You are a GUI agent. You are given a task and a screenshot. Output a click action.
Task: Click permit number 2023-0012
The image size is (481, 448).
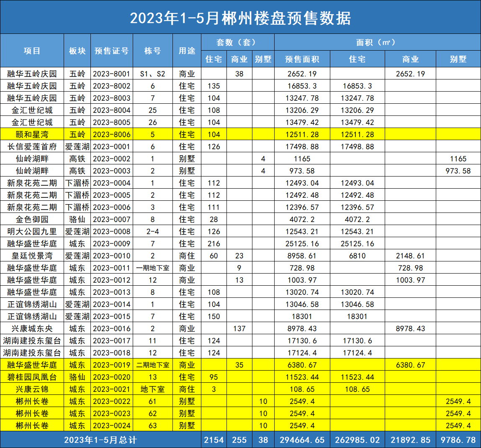pyautogui.click(x=112, y=280)
